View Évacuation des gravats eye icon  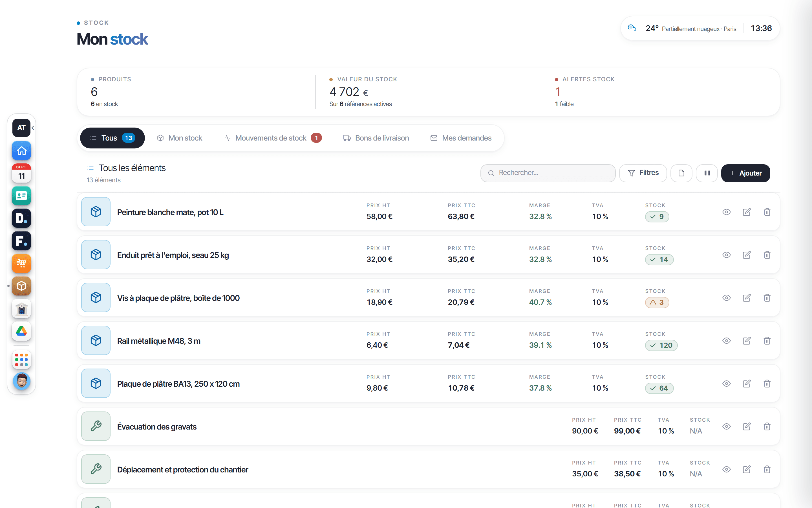[727, 426]
